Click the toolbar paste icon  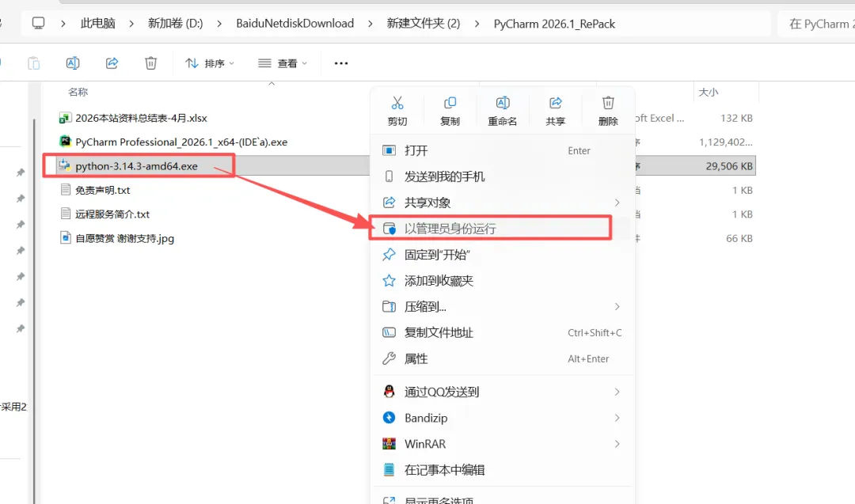(34, 63)
